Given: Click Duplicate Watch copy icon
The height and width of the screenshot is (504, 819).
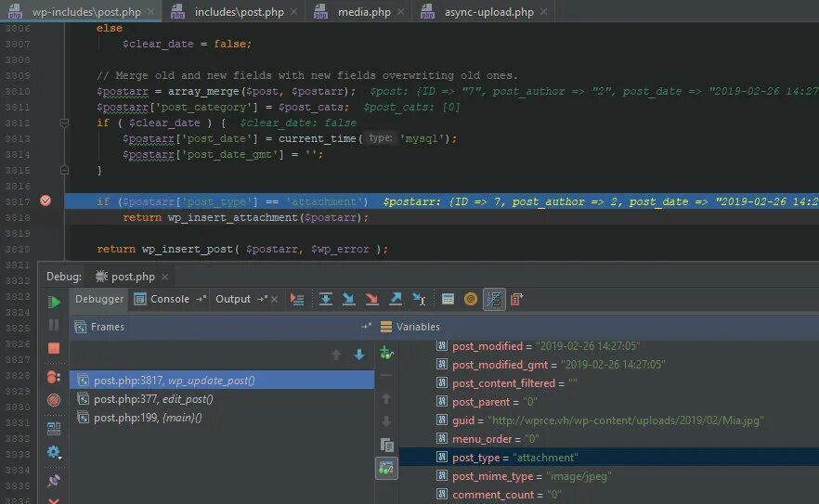Looking at the screenshot, I should click(386, 445).
